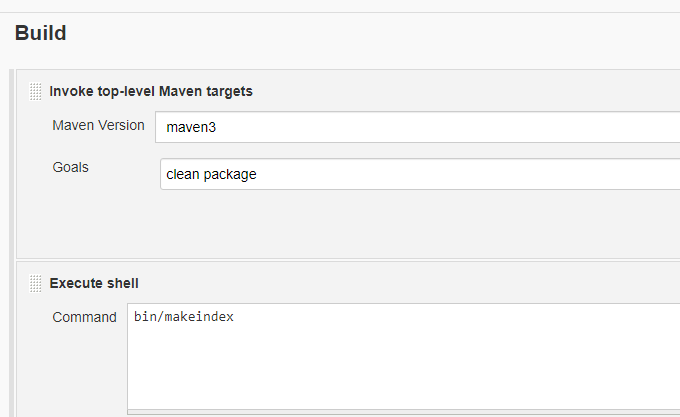Viewport: 680px width, 417px height.
Task: Click the 'Command' field label
Action: click(84, 317)
